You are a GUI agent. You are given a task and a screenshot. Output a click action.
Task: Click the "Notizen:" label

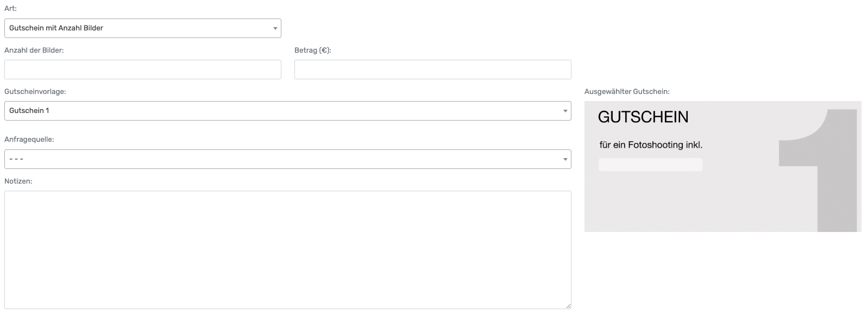18,181
